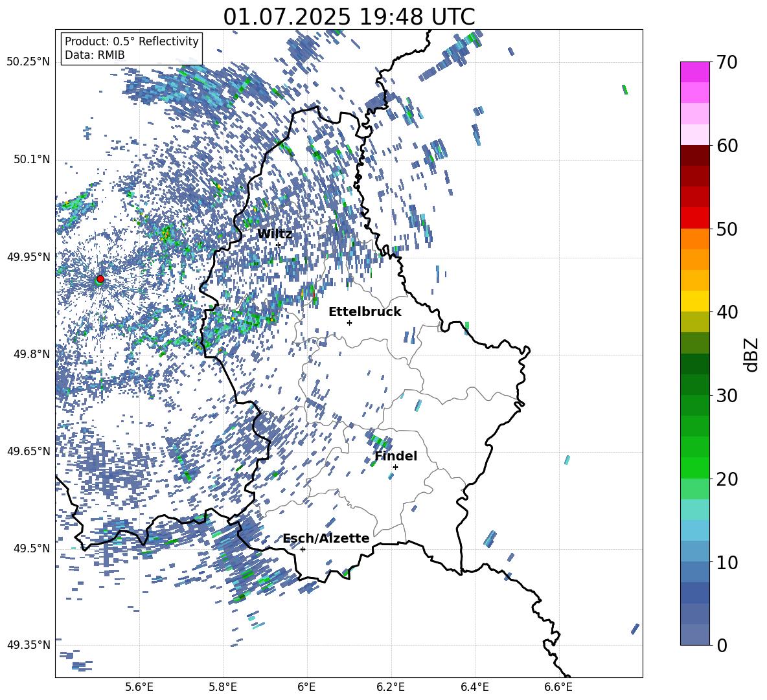The width and height of the screenshot is (767, 700).
Task: Click the cross marker below Ettelbruck
Action: click(349, 322)
